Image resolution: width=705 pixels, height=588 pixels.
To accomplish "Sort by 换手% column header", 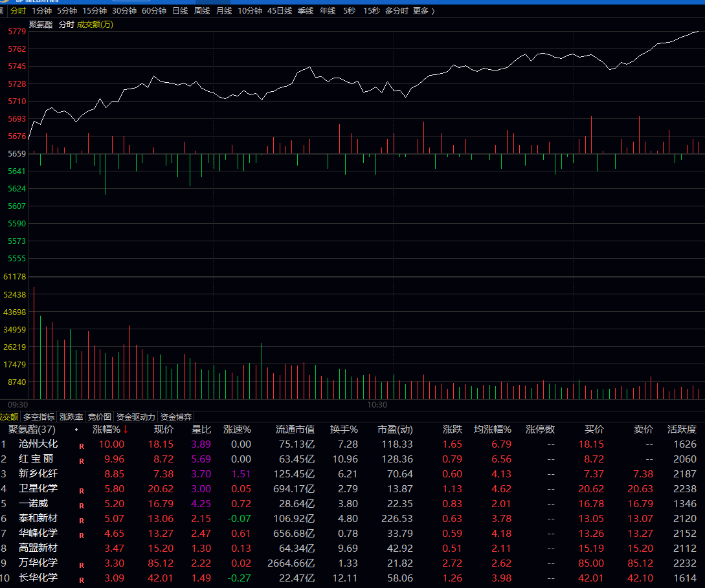I will (x=344, y=430).
